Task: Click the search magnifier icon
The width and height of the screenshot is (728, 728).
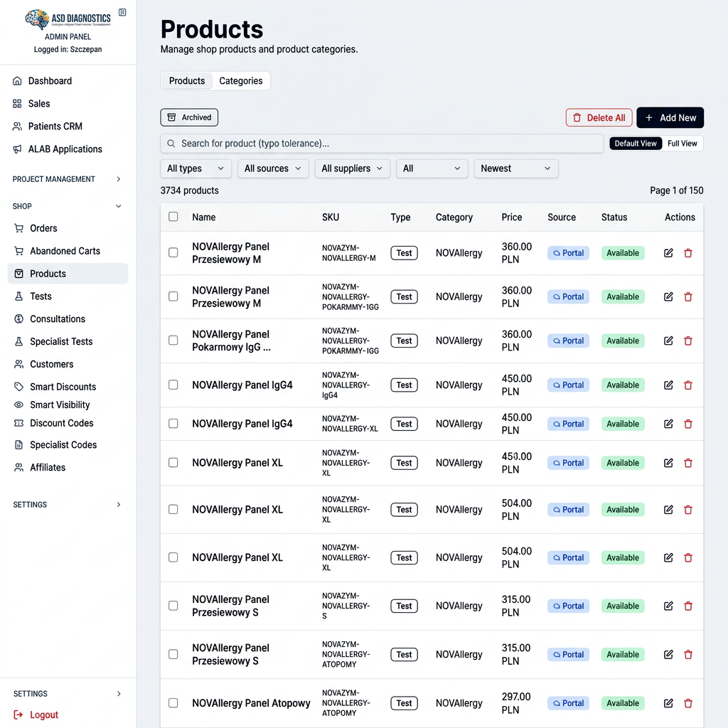Action: coord(171,144)
